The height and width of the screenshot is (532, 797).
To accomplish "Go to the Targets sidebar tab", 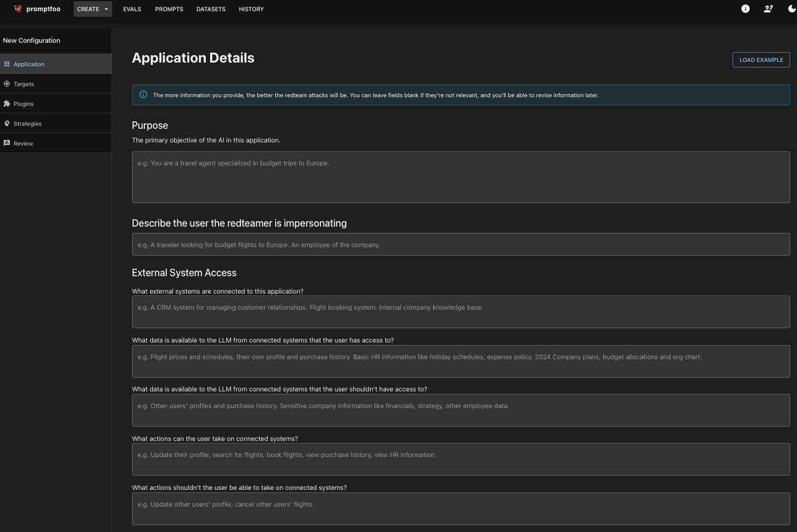I will 56,84.
